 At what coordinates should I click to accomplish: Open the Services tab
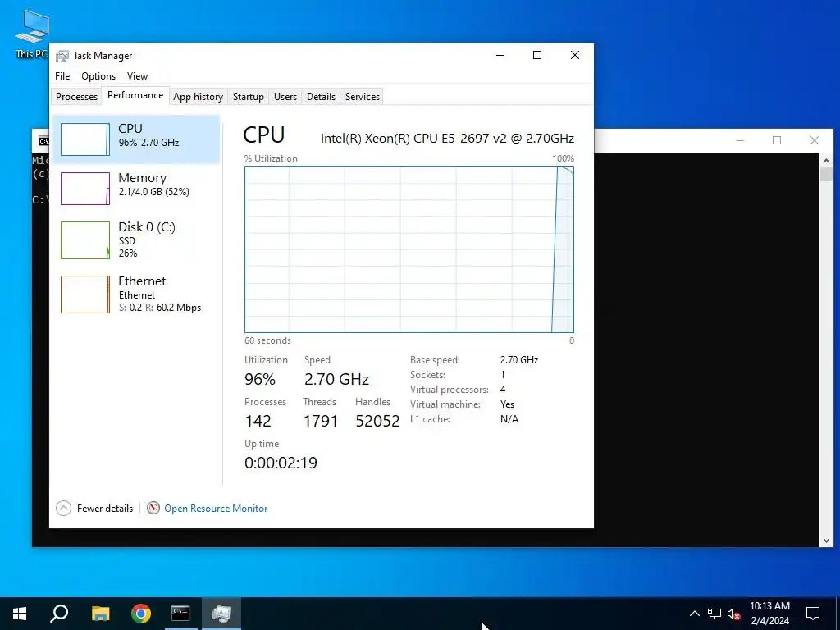click(x=362, y=97)
